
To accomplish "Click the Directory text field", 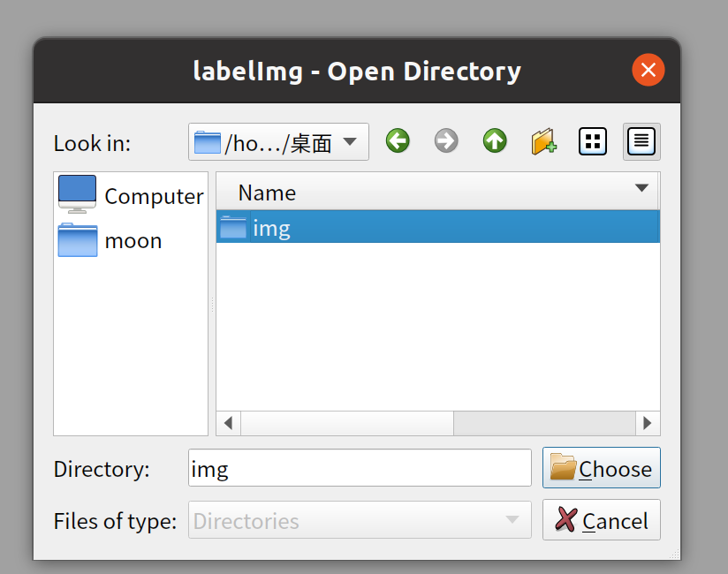I will [x=360, y=468].
